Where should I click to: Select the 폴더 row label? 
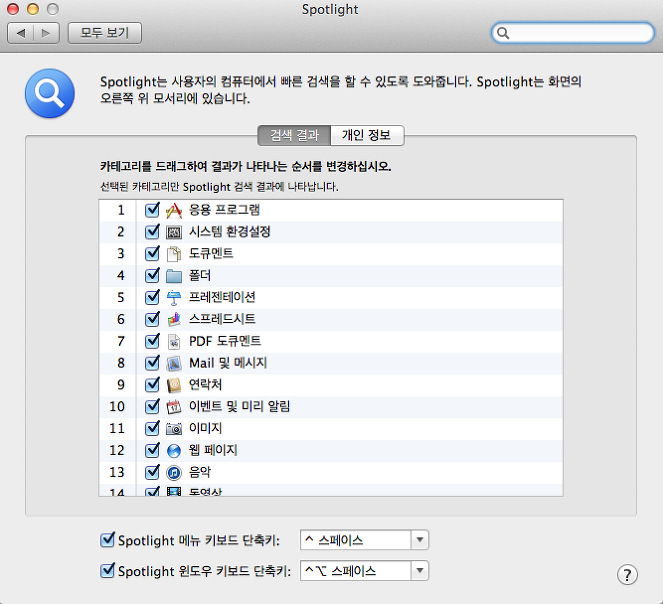(x=200, y=276)
